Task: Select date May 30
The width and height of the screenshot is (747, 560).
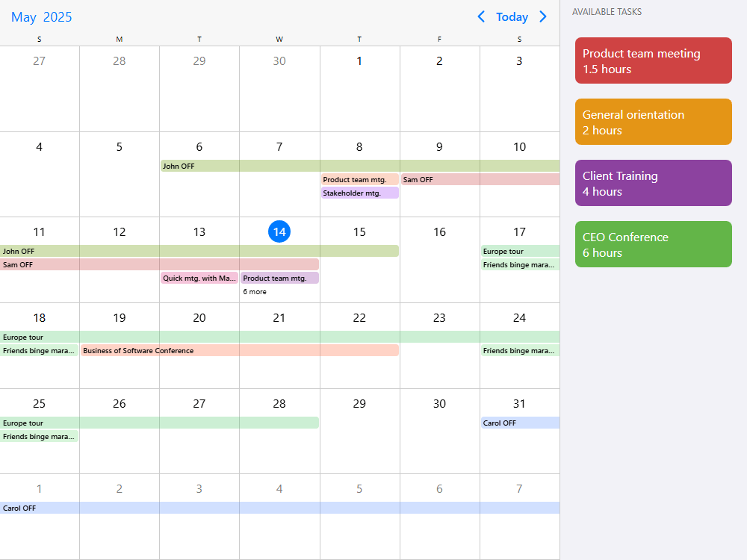Action: [439, 404]
